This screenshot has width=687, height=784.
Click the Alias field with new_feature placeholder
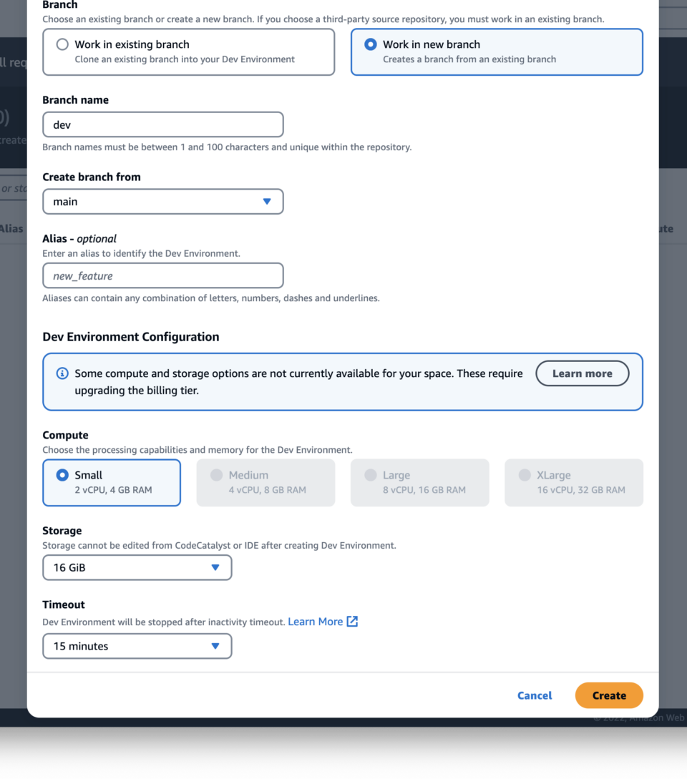162,275
